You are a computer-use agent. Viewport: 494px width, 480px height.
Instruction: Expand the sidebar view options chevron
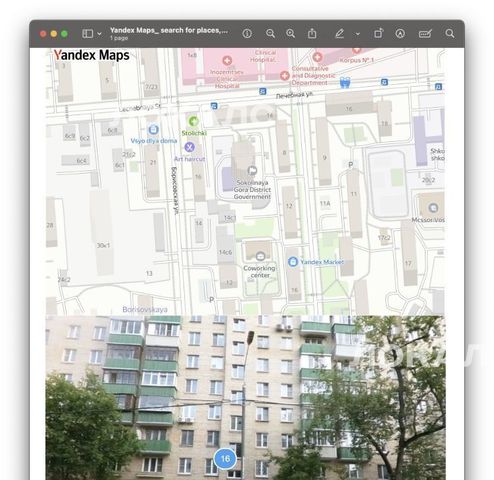click(99, 34)
